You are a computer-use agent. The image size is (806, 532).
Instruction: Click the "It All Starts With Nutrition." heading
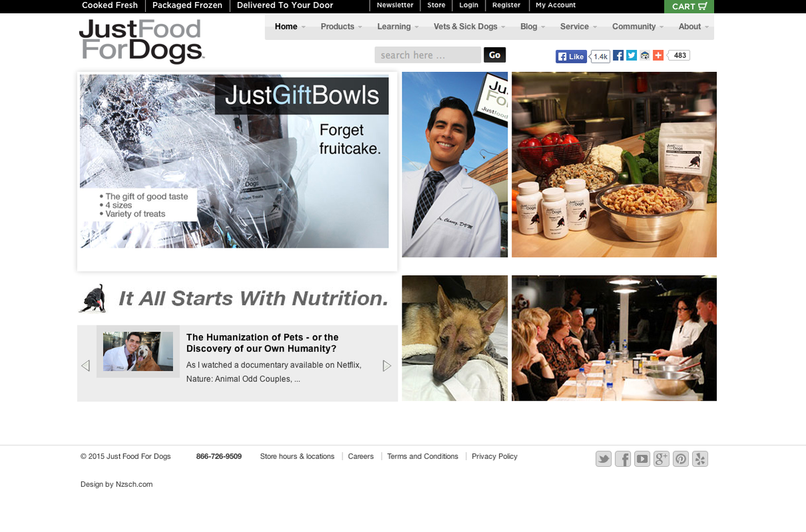(253, 299)
